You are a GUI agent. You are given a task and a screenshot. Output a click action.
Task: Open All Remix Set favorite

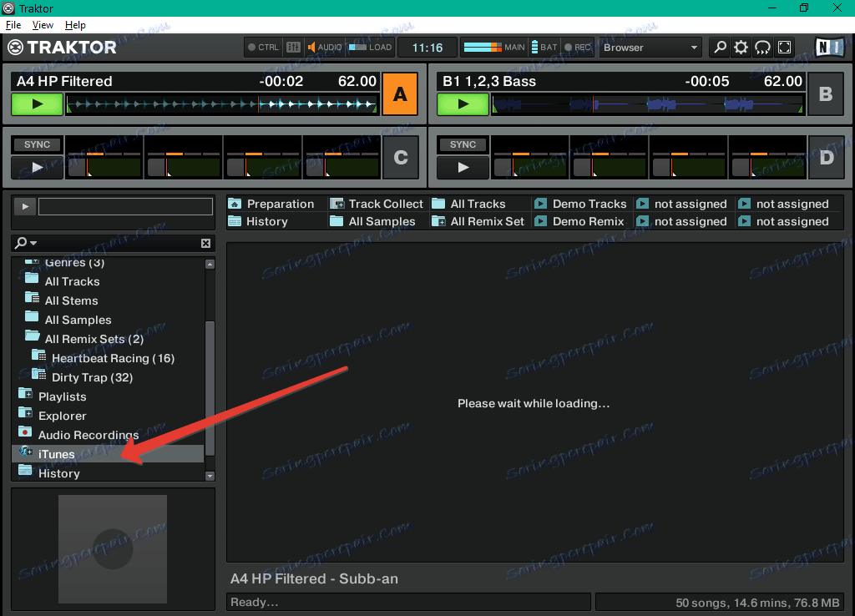[478, 221]
